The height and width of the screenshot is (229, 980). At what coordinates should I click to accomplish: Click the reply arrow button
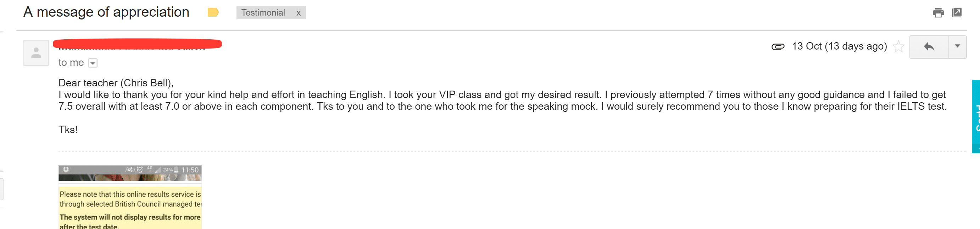pos(929,47)
